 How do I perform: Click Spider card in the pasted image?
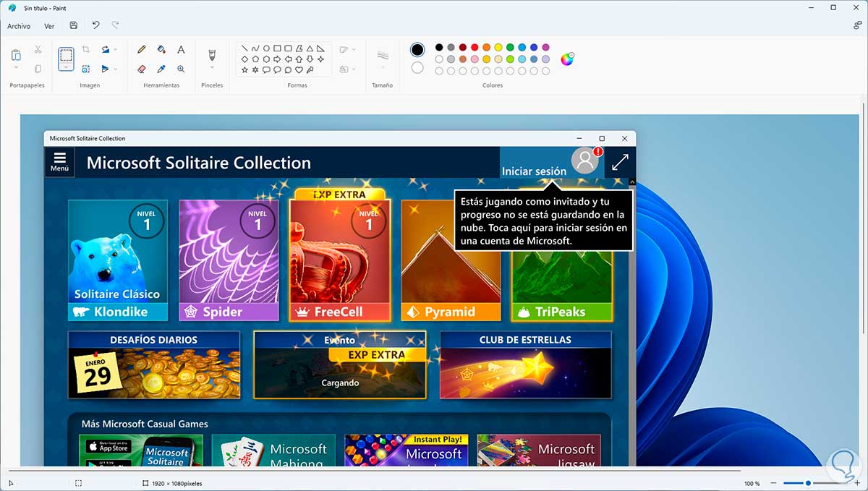pos(229,260)
